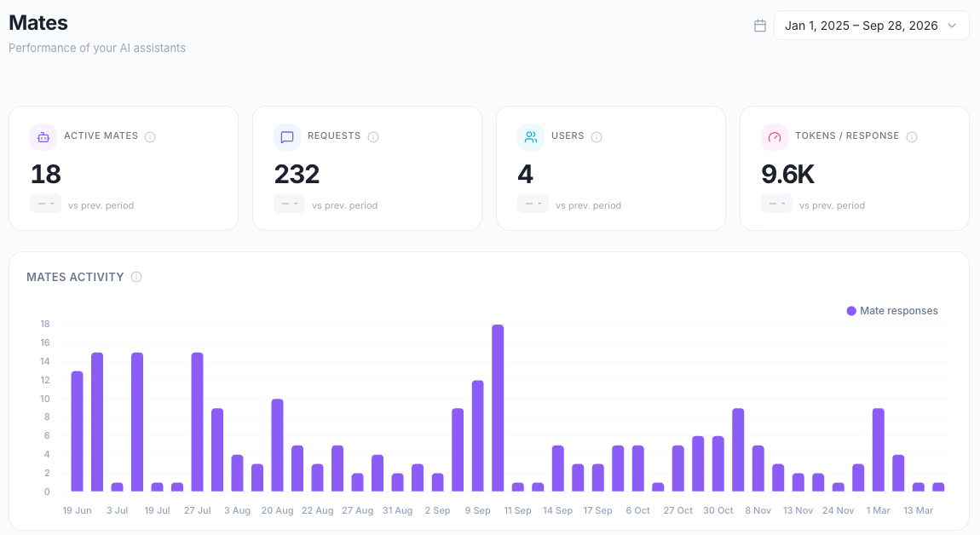
Task: Click the Requests vs prev. period badge
Action: [x=290, y=204]
